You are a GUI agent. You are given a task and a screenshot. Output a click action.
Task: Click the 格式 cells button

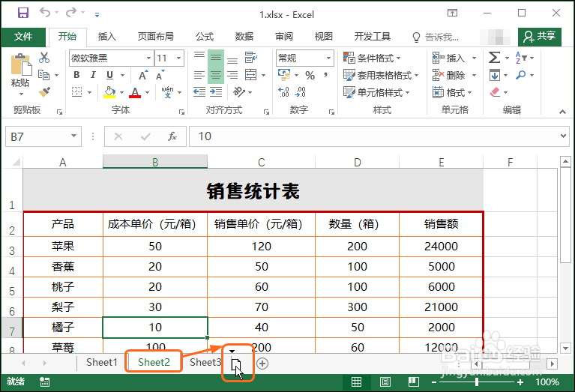pyautogui.click(x=453, y=92)
